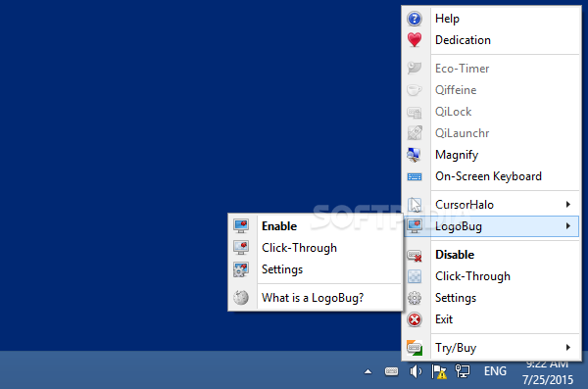
Task: Click the Action Center flag tray icon
Action: click(x=439, y=371)
